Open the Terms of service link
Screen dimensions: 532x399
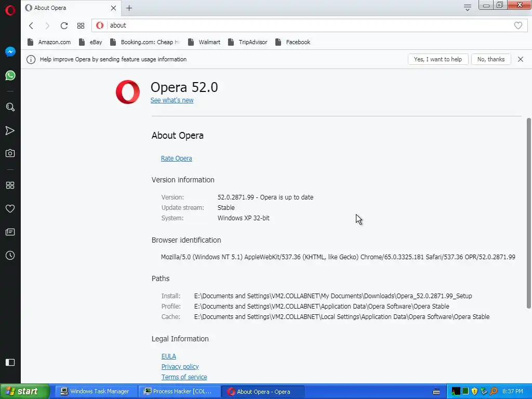point(184,377)
